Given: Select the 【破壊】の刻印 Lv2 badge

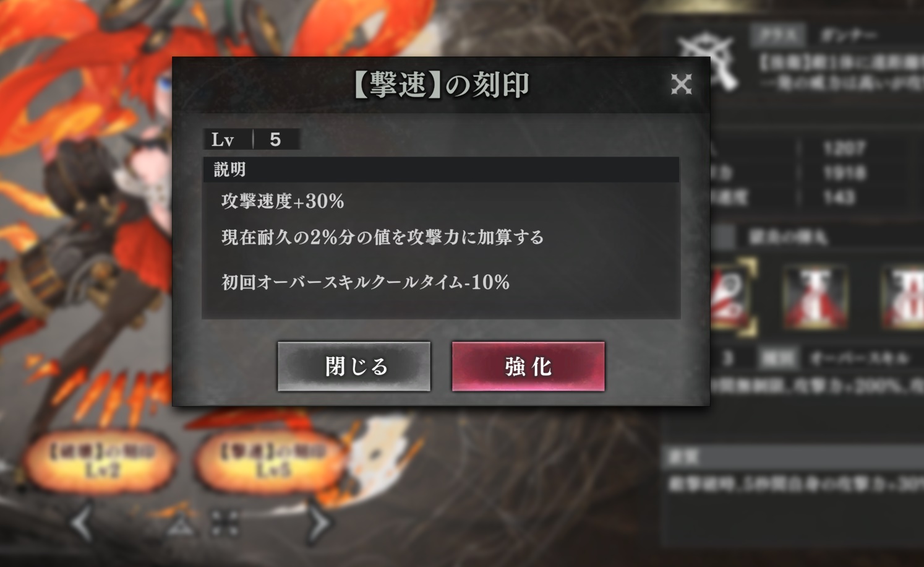Looking at the screenshot, I should [x=102, y=461].
